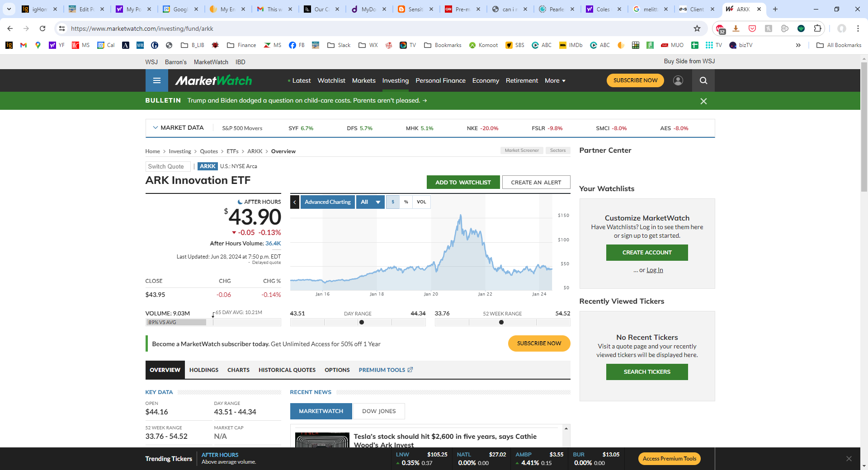Open the Bookmarks folder in bar
This screenshot has height=470, width=868.
pos(443,45)
